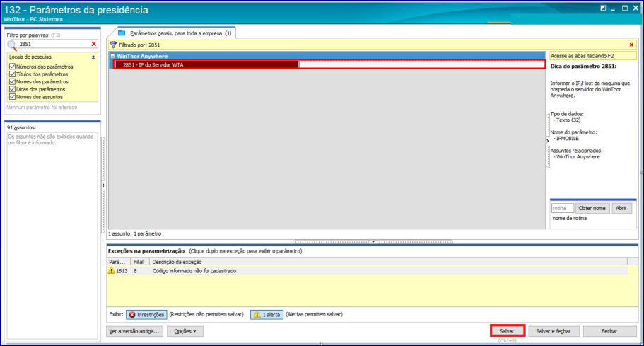Click Salvar e fechar
This screenshot has width=644, height=346.
click(554, 331)
